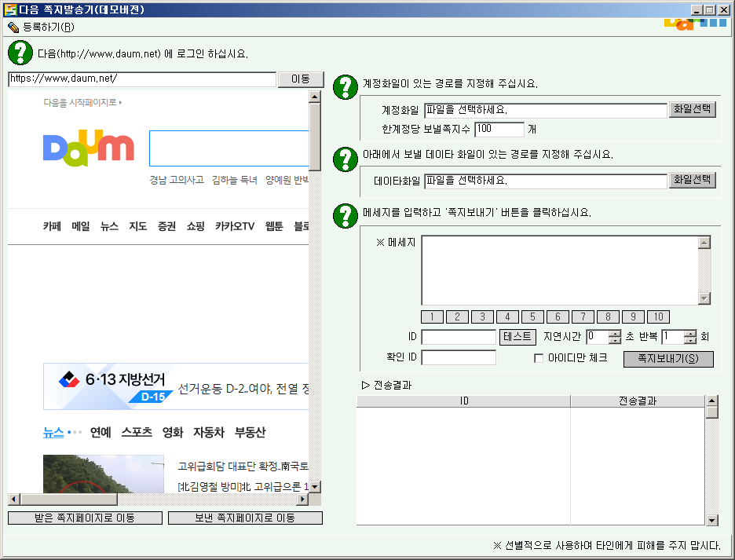The width and height of the screenshot is (735, 560).
Task: Decrease the 반복 repeat count spinner
Action: tap(689, 340)
